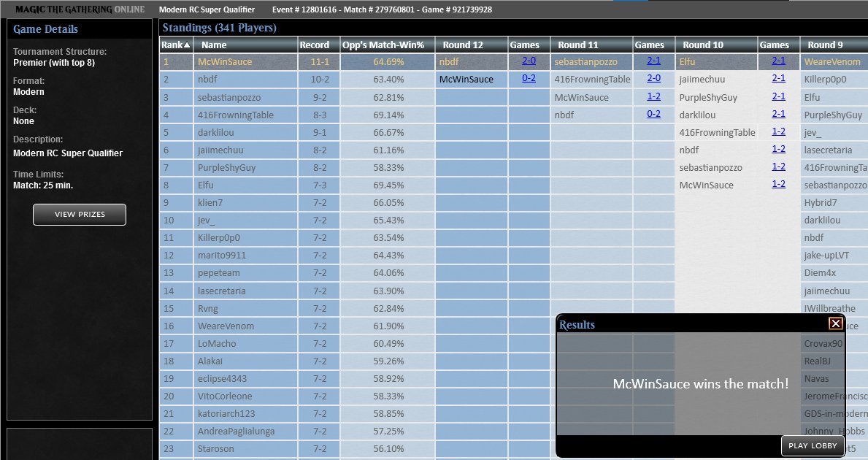
Task: Select PurpleShyGuy at rank 7
Action: click(x=226, y=168)
